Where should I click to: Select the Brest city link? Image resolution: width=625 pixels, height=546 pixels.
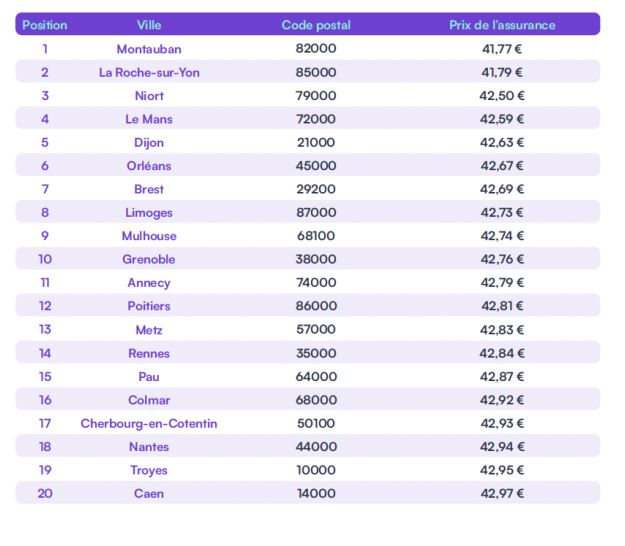click(x=149, y=189)
